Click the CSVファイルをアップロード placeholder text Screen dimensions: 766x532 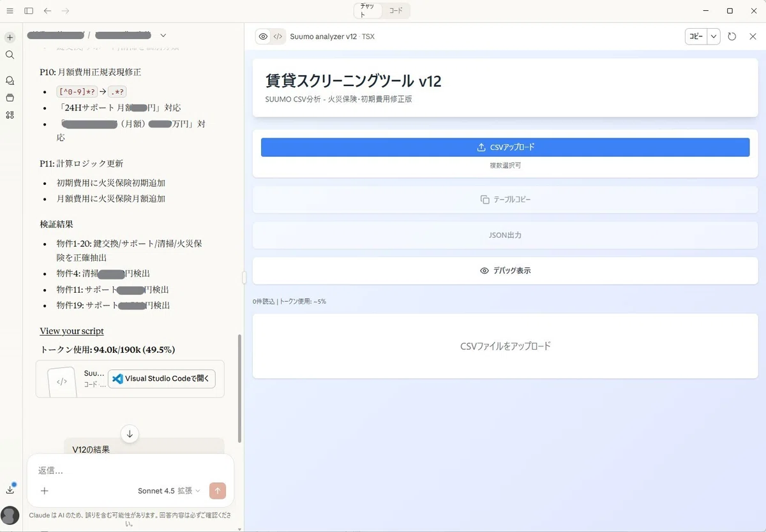[505, 346]
